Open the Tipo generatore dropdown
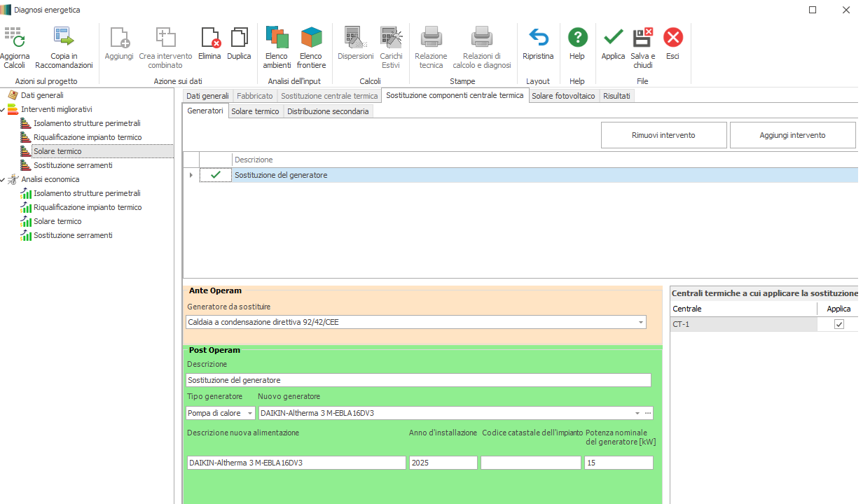The height and width of the screenshot is (504, 863). coord(250,413)
